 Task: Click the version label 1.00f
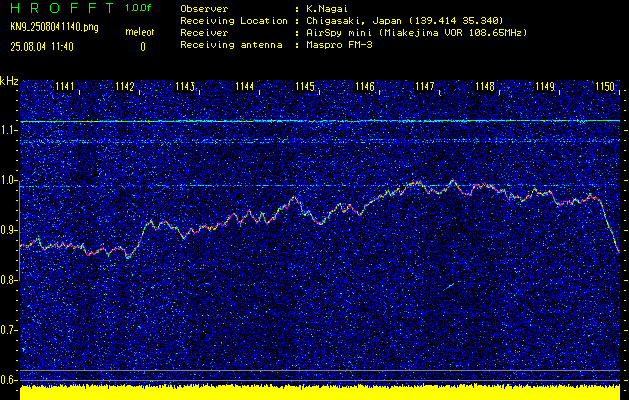[138, 8]
